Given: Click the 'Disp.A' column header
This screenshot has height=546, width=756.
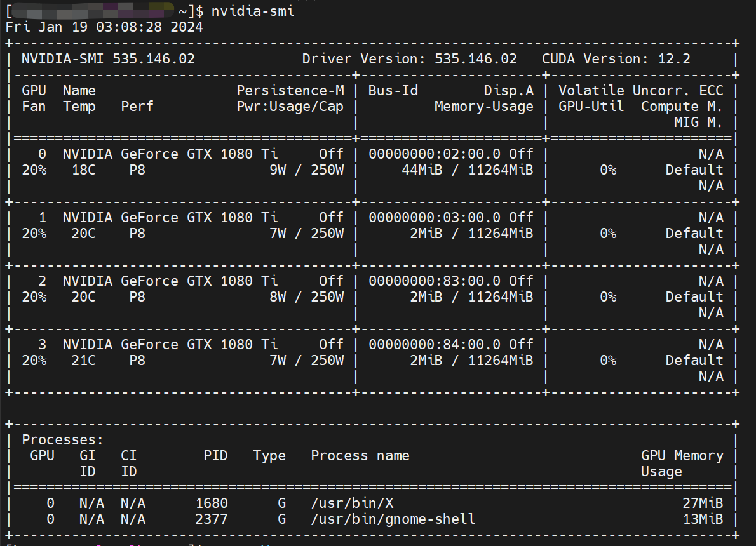Looking at the screenshot, I should 509,91.
